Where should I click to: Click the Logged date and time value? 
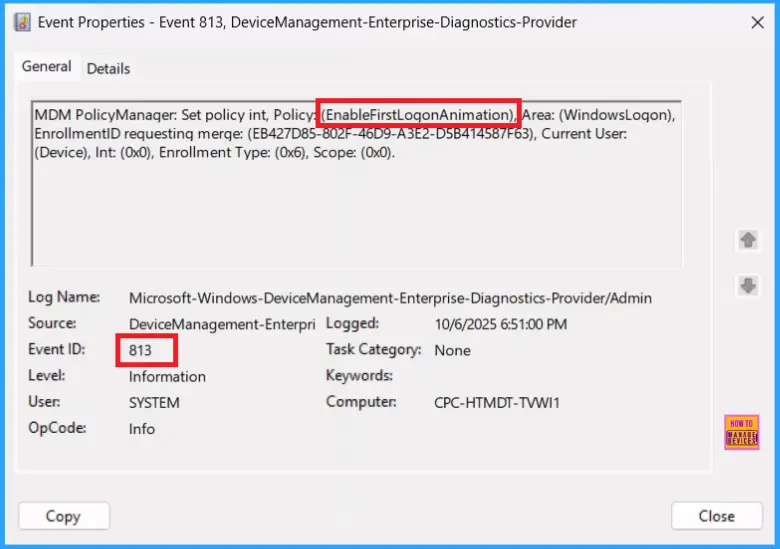coord(501,324)
